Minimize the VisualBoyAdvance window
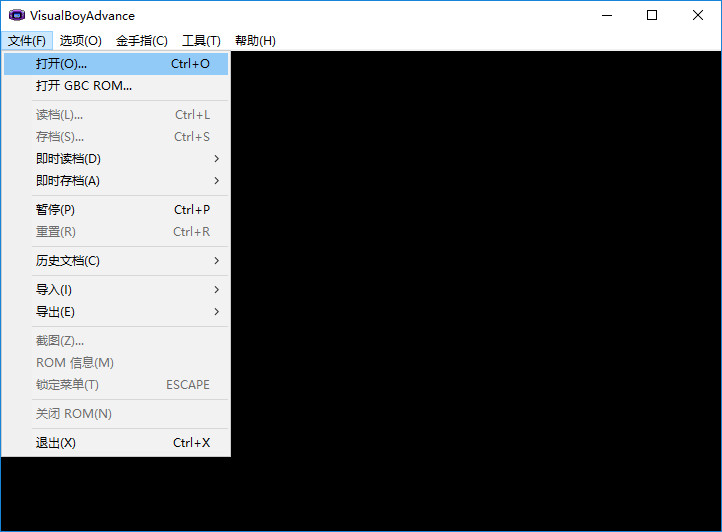Screen dimensions: 722x532 [x=607, y=15]
